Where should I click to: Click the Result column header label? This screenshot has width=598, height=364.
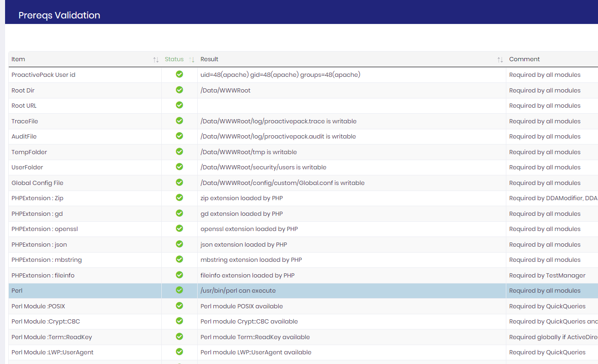(209, 59)
